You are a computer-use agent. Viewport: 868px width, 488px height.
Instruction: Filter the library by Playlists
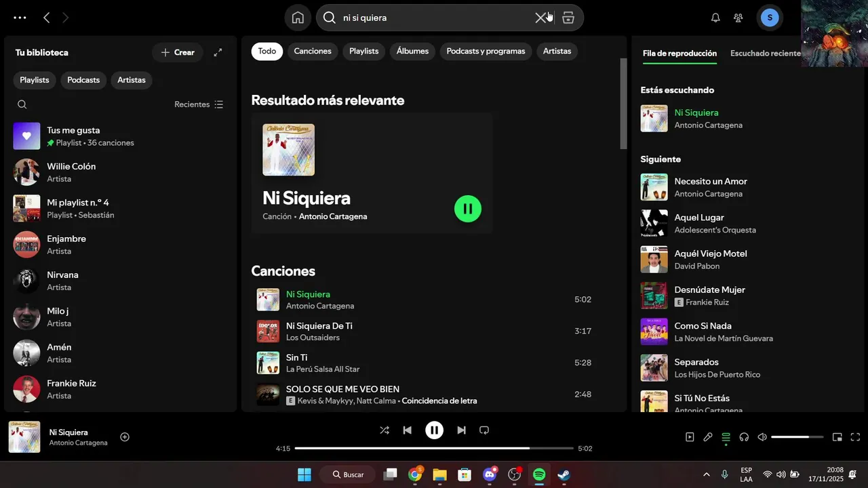(35, 80)
